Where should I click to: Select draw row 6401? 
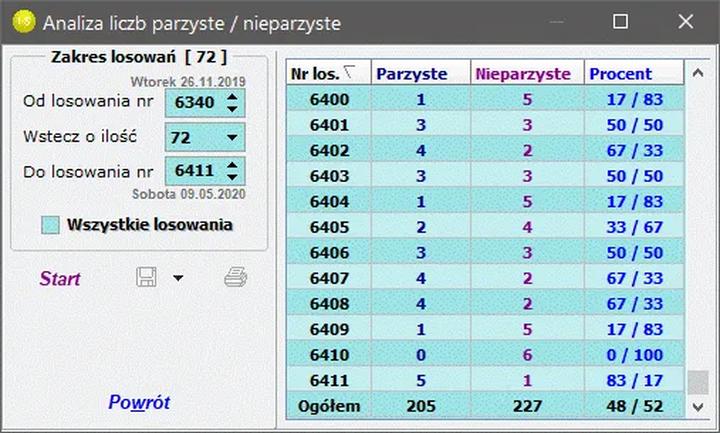click(x=485, y=125)
